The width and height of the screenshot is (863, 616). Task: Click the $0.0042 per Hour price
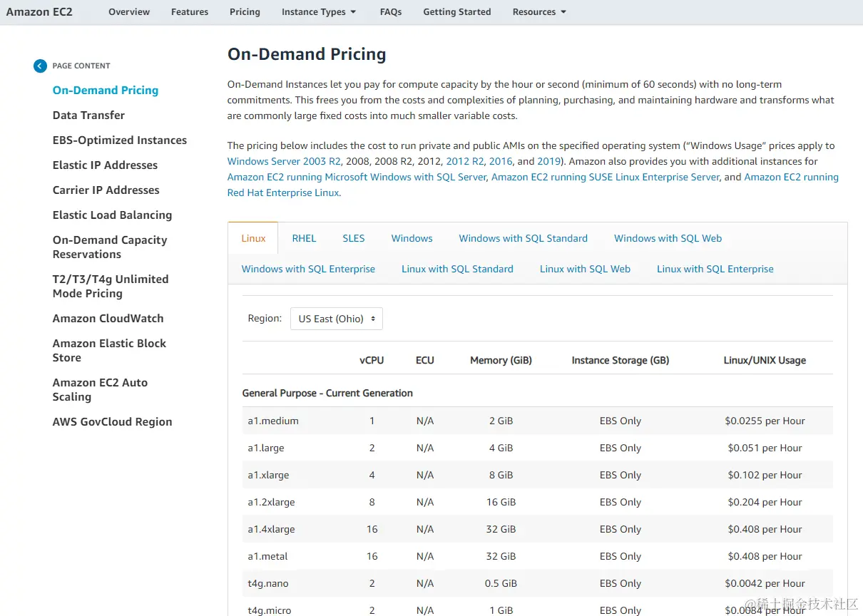[765, 583]
